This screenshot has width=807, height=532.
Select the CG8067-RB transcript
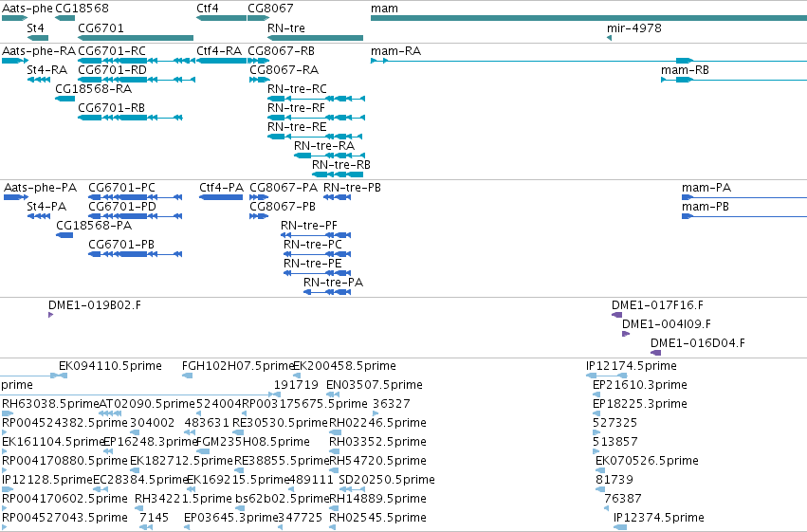pyautogui.click(x=258, y=61)
